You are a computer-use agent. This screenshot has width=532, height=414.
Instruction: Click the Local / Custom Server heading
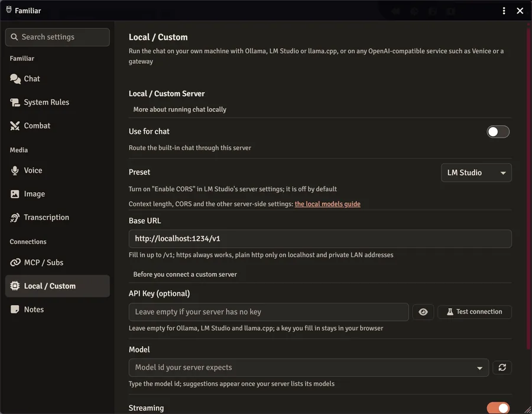click(x=167, y=93)
